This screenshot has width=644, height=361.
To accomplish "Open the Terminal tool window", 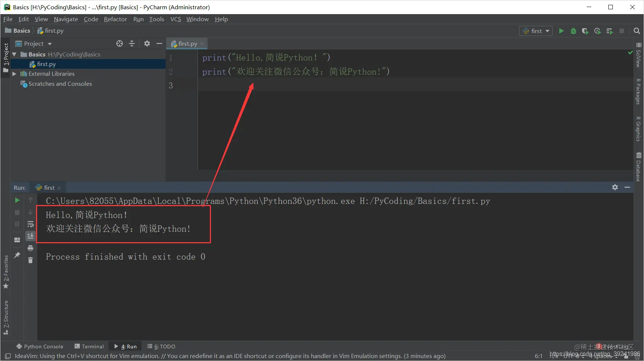I will (89, 347).
